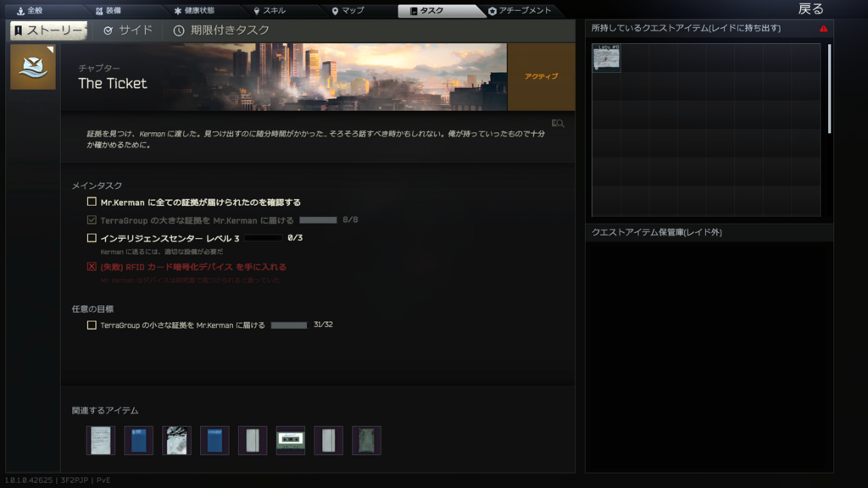Viewport: 868px width, 488px height.
Task: Go to the アチーブメント tab
Action: [520, 11]
